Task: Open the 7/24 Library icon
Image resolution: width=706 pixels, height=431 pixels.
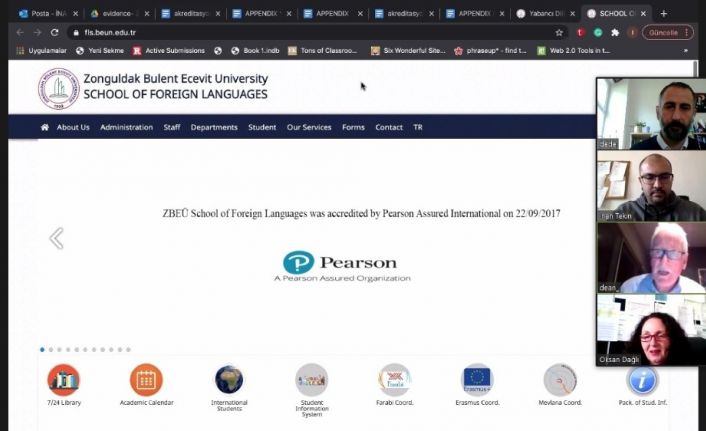Action: tap(63, 380)
